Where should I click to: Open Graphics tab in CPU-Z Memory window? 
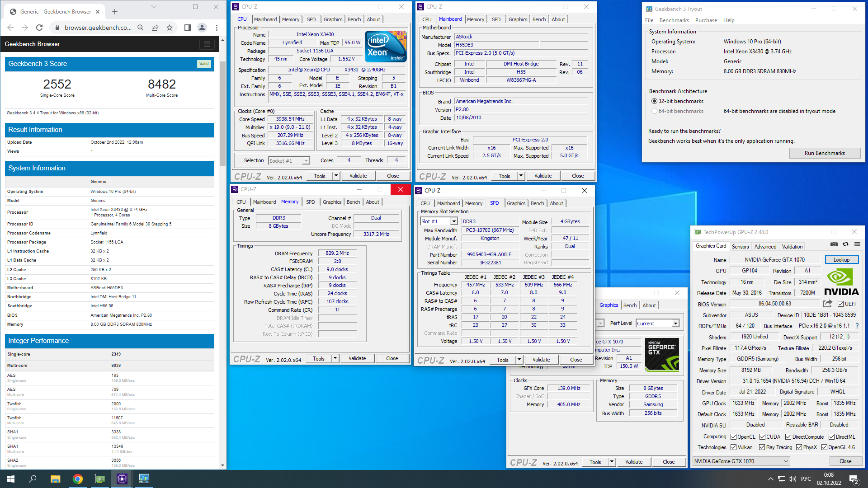tap(332, 202)
